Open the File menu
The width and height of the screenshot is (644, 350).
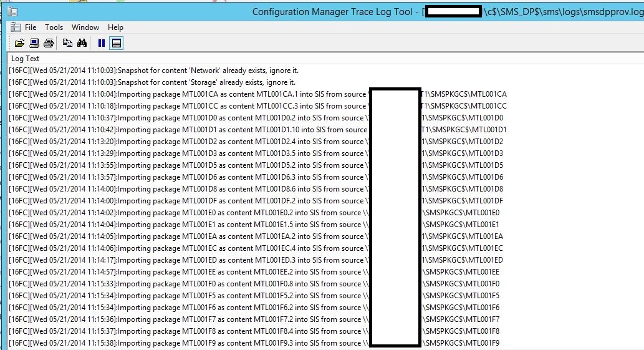(31, 27)
